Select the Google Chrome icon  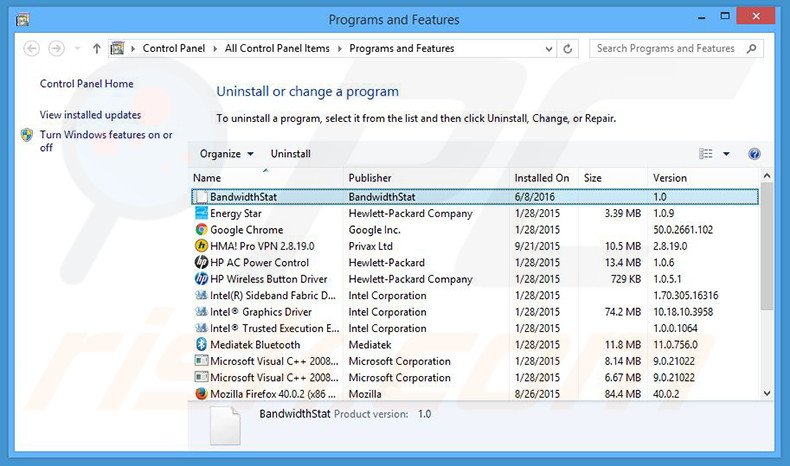click(x=202, y=230)
